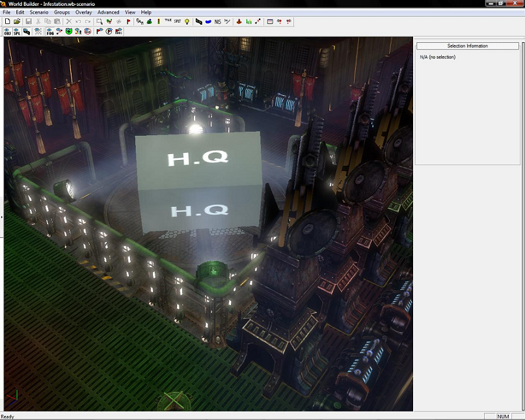Viewport: 525px width, 420px height.
Task: Toggle FOG visibility in viewport
Action: (49, 31)
